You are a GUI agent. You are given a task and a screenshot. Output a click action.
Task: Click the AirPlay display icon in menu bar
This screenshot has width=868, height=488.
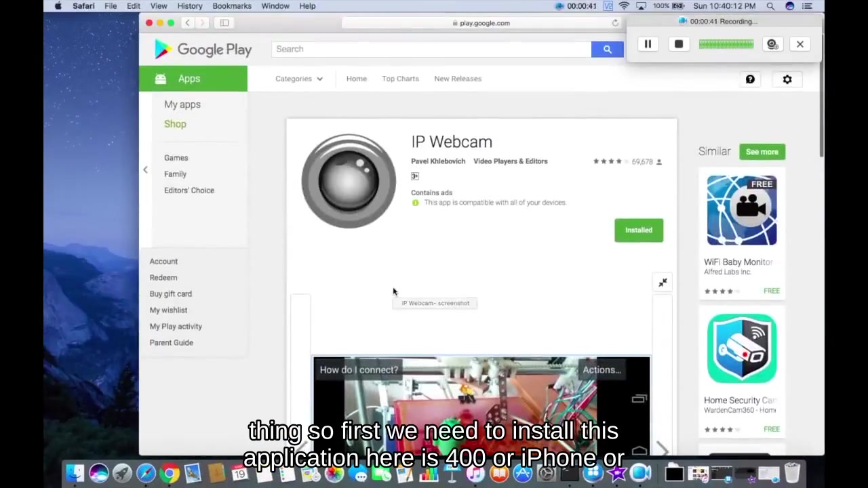pyautogui.click(x=640, y=6)
